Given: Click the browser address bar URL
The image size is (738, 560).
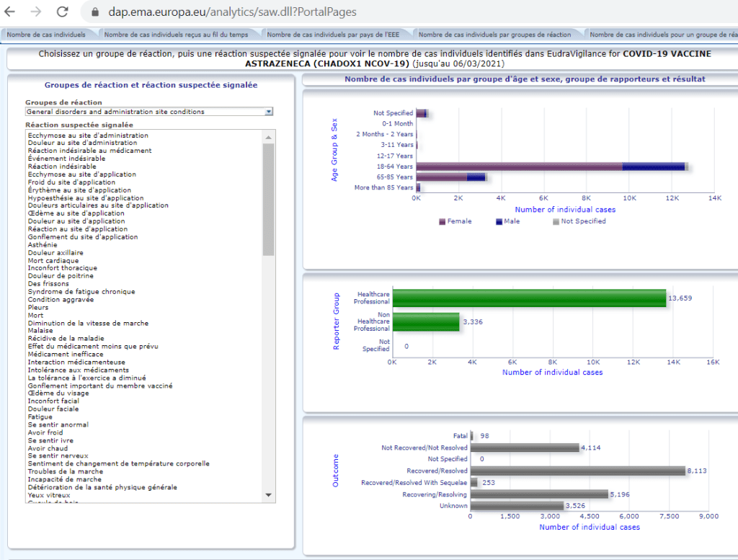Looking at the screenshot, I should click(x=232, y=12).
